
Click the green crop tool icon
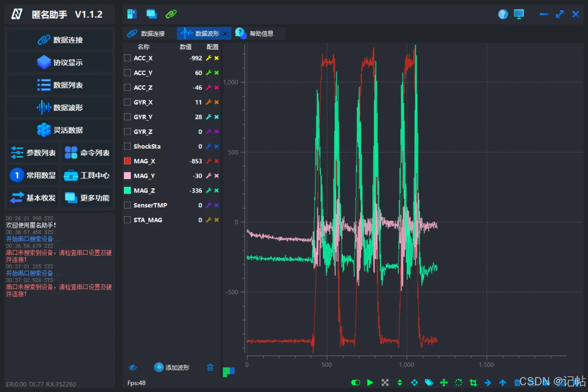pos(473,382)
